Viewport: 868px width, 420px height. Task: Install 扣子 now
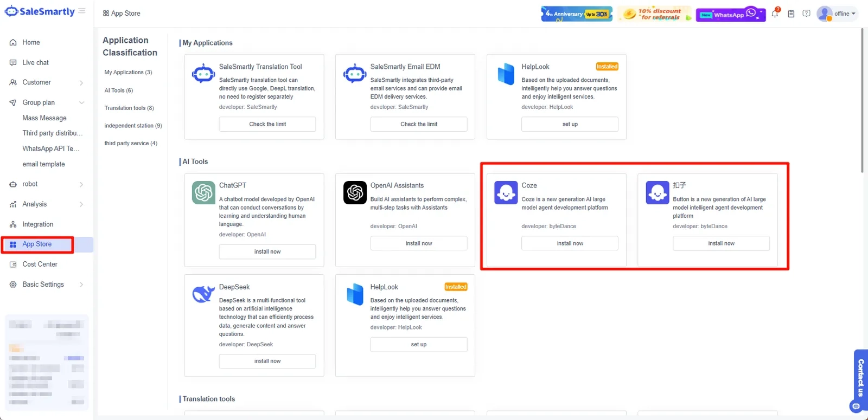pos(721,243)
